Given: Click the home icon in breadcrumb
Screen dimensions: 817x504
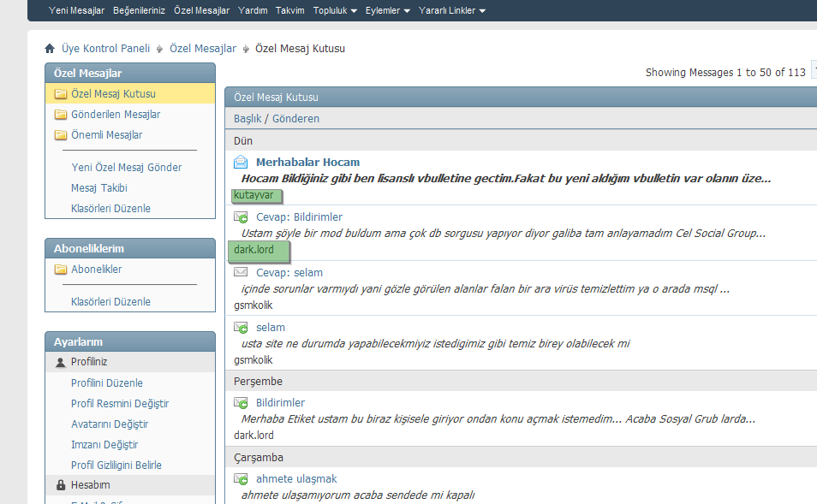Looking at the screenshot, I should coord(50,49).
